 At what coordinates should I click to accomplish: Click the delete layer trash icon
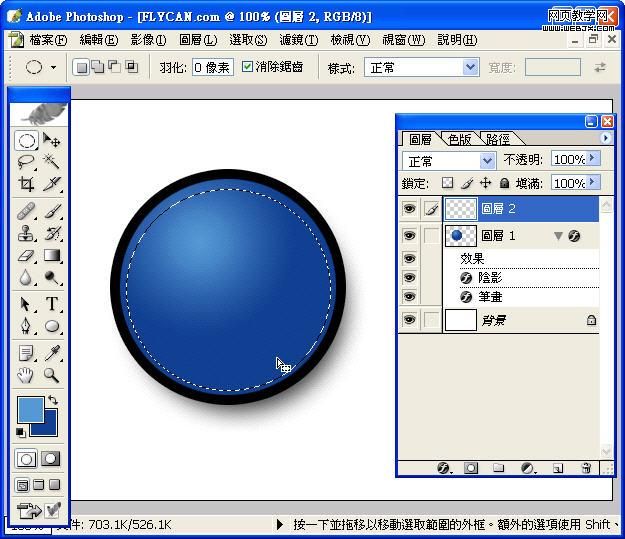coord(586,467)
